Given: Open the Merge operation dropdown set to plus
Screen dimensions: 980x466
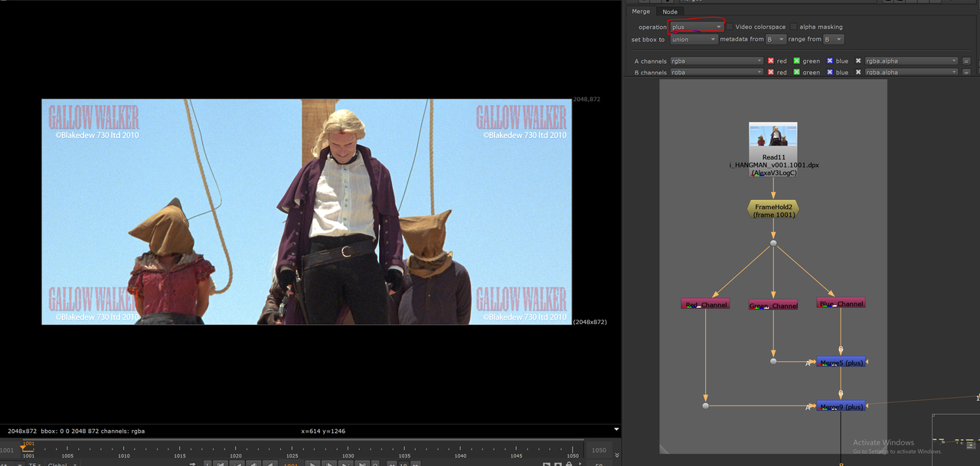Looking at the screenshot, I should (x=696, y=27).
